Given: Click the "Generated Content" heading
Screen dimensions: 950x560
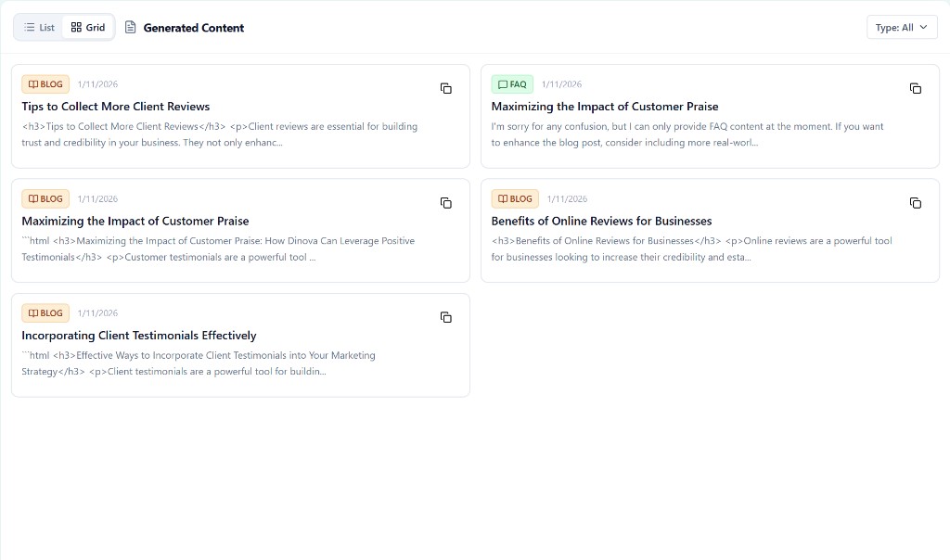Looking at the screenshot, I should (194, 28).
